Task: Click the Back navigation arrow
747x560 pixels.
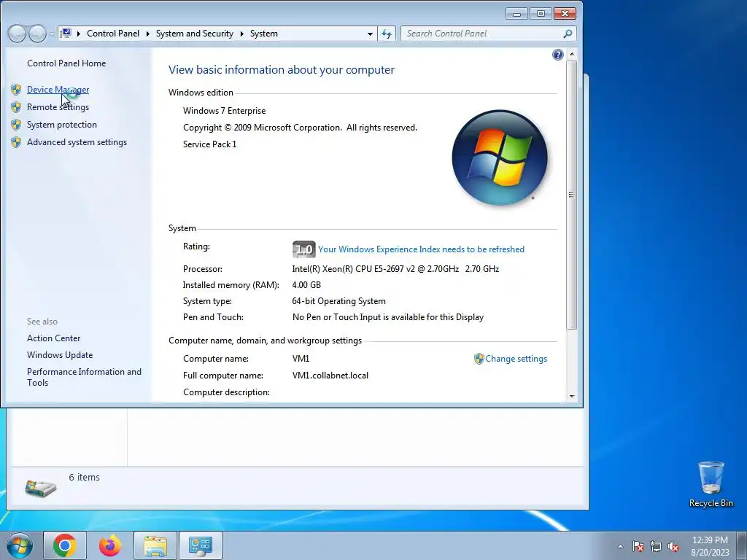Action: coord(17,34)
